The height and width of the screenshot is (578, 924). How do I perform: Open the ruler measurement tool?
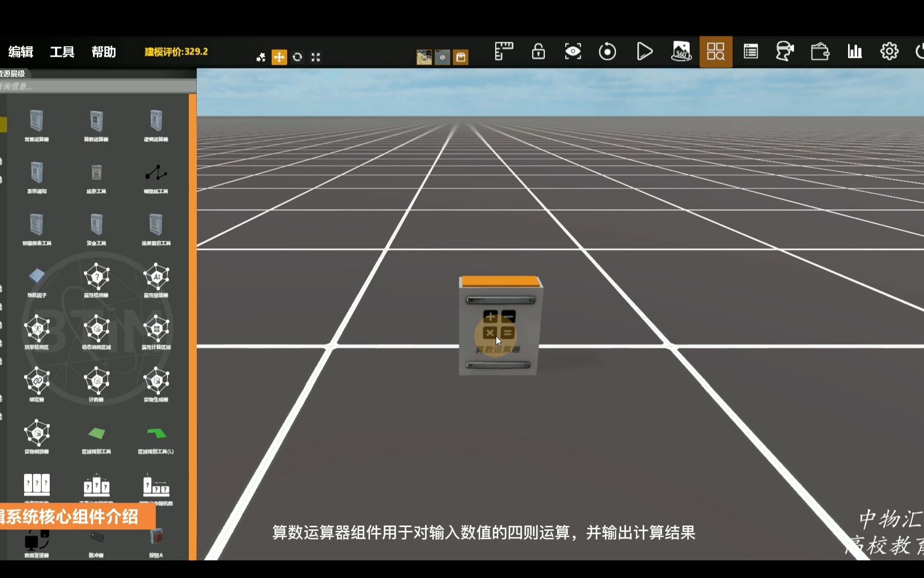(x=504, y=52)
